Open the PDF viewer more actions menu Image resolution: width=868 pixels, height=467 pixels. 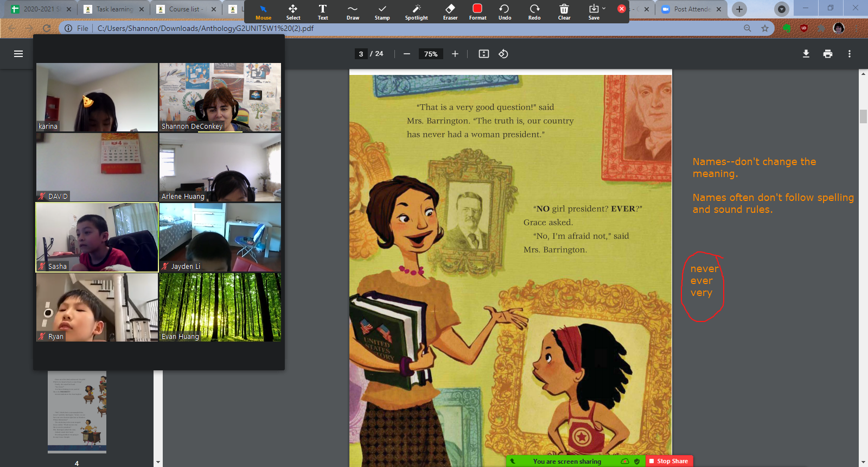tap(850, 54)
